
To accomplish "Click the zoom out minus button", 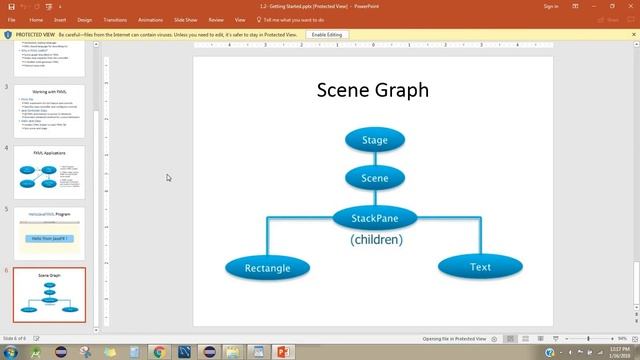I will click(x=567, y=339).
